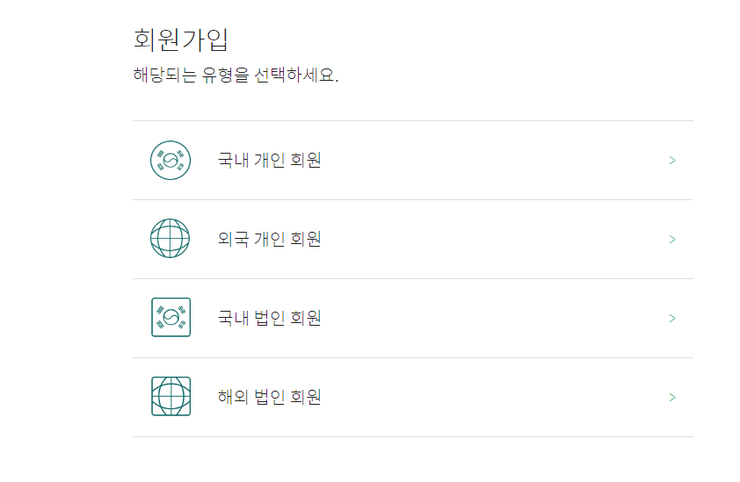Viewport: 740px width, 482px height.
Task: Choose the 해외 법인 회원 text label
Action: point(269,397)
